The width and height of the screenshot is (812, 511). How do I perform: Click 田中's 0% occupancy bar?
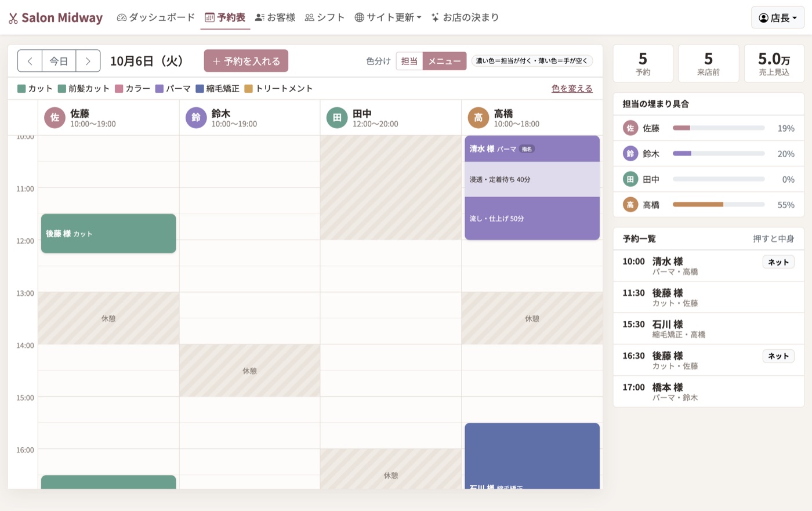coord(719,179)
